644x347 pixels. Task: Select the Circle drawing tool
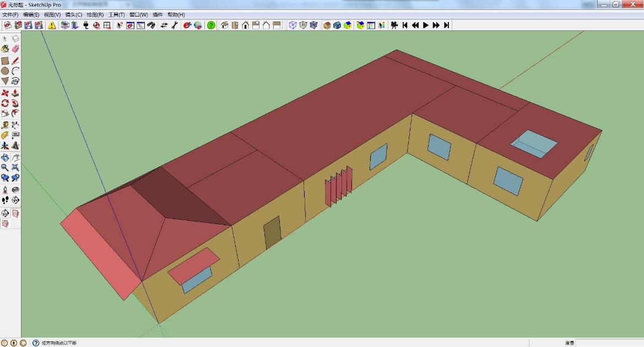click(x=5, y=71)
